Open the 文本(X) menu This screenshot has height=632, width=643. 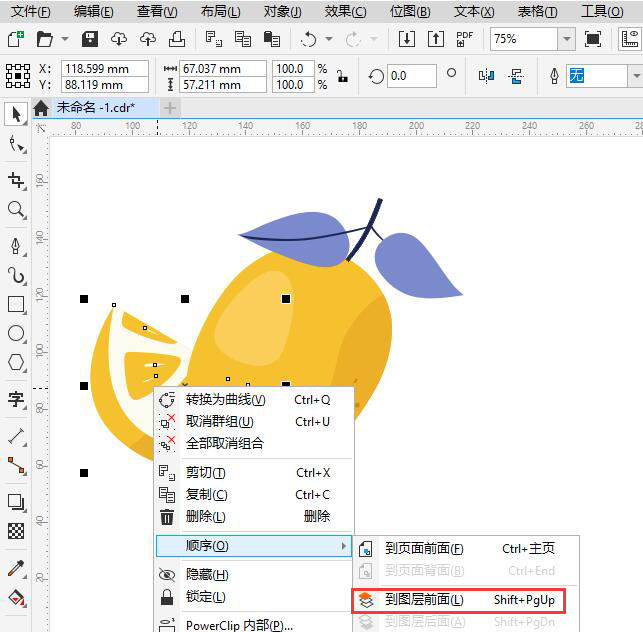(474, 11)
